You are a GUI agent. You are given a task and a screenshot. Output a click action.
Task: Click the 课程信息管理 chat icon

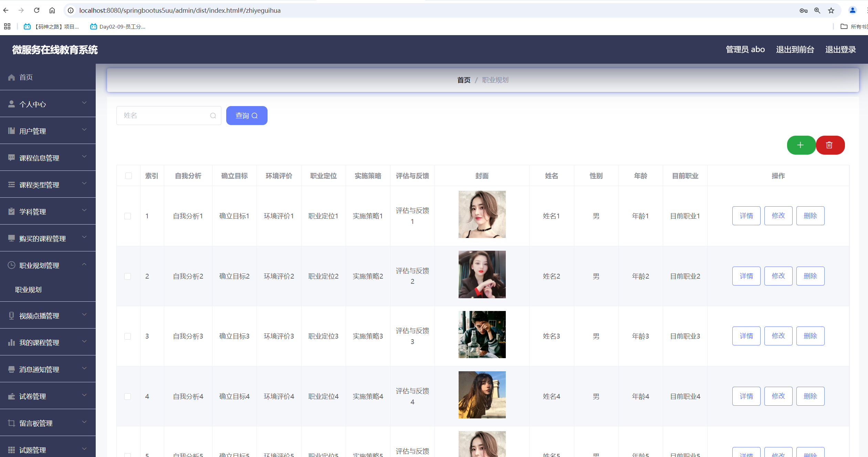click(x=11, y=158)
